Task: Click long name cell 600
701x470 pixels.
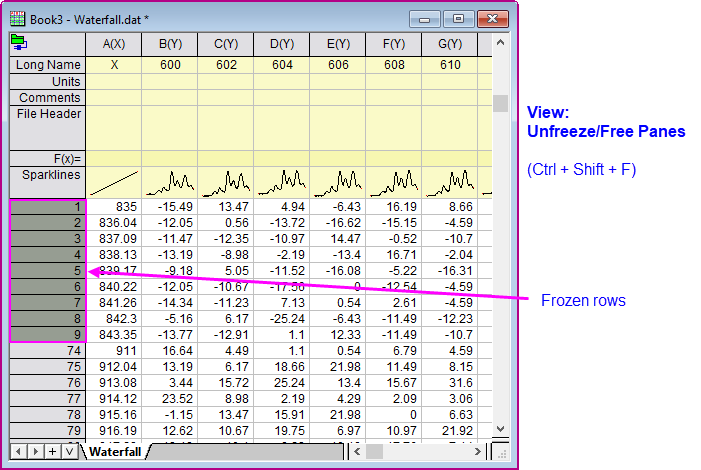Action: (x=170, y=65)
